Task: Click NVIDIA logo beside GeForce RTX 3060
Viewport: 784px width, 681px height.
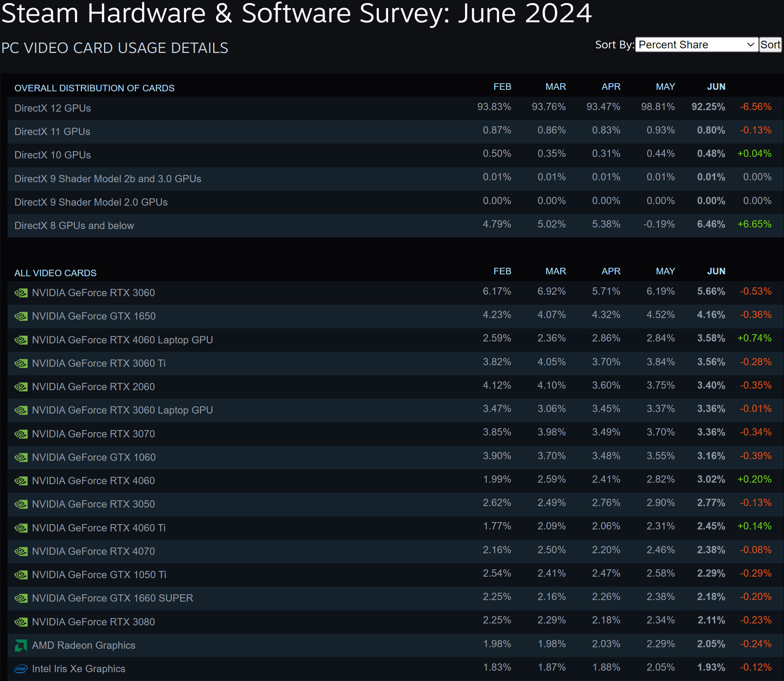Action: pyautogui.click(x=21, y=293)
